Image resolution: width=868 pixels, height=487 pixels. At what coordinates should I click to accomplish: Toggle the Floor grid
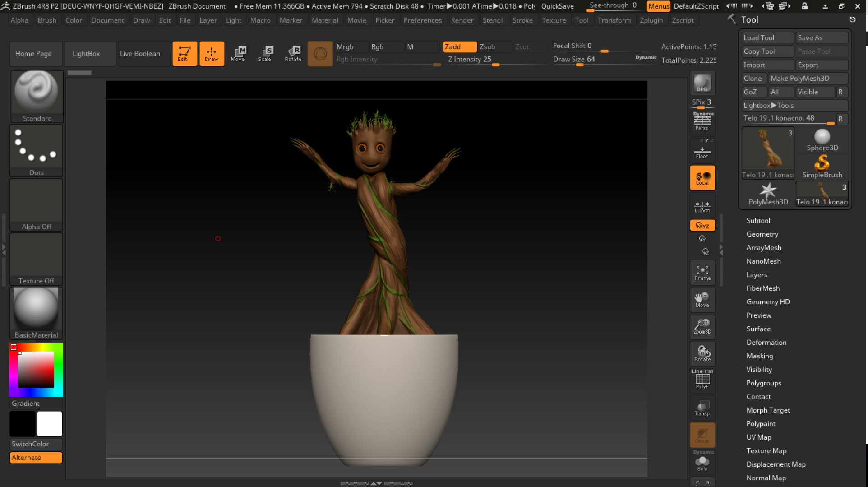702,151
